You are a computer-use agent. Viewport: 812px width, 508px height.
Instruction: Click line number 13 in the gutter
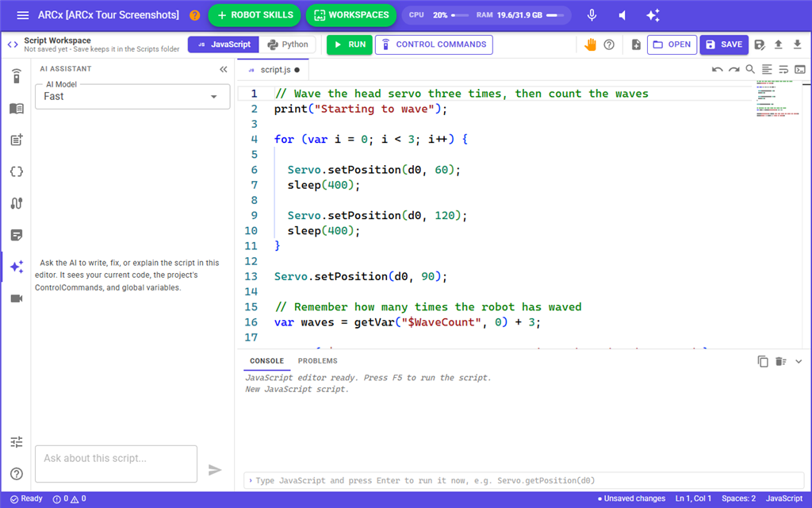coord(251,276)
